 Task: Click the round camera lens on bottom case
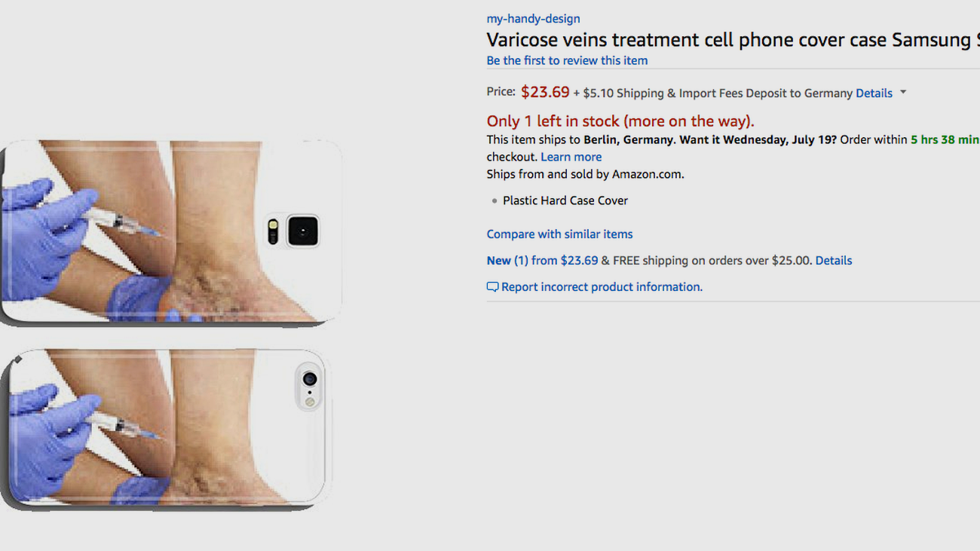tap(309, 379)
